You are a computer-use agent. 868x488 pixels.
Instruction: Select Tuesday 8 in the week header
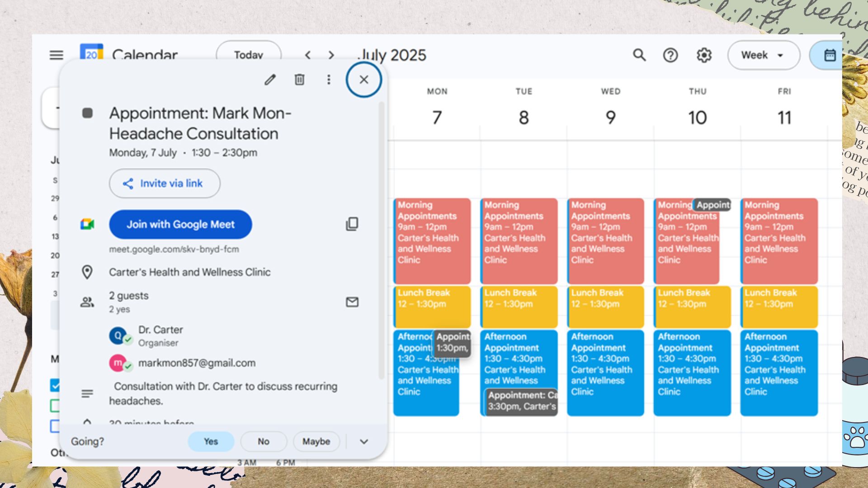[x=524, y=117]
